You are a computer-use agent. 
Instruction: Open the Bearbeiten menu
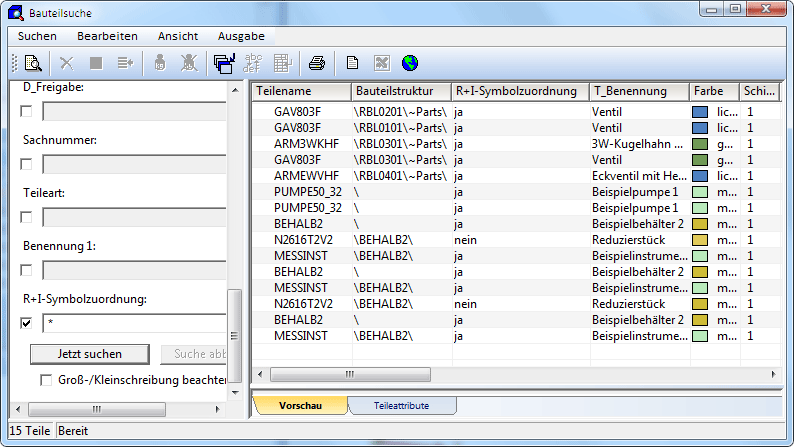(x=107, y=36)
